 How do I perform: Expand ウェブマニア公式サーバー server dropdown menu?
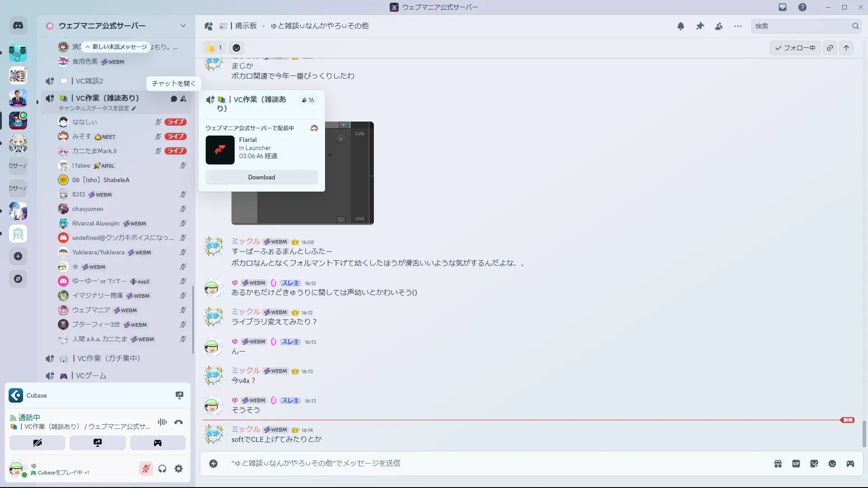pos(183,26)
